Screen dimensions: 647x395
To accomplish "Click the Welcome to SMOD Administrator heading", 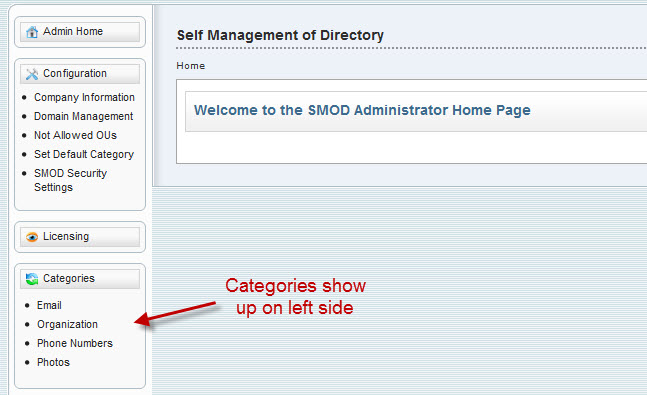I will (362, 110).
